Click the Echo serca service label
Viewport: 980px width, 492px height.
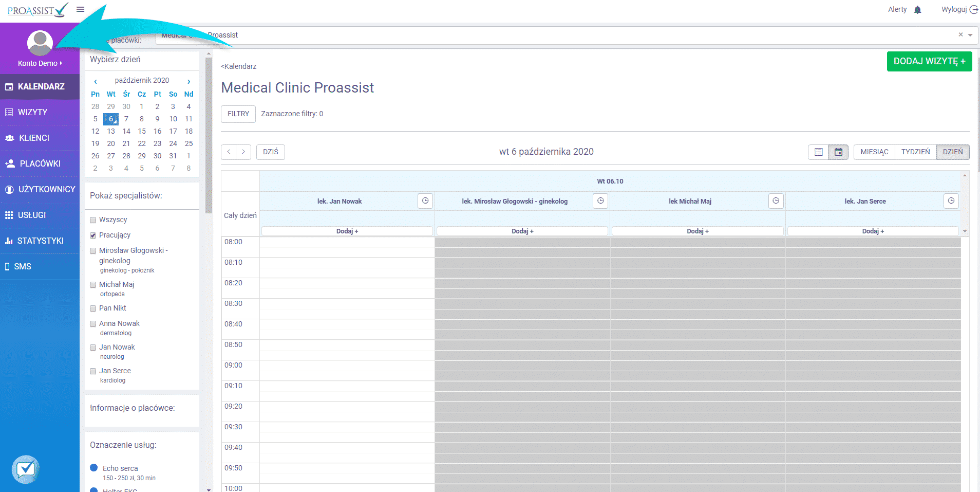click(x=120, y=468)
